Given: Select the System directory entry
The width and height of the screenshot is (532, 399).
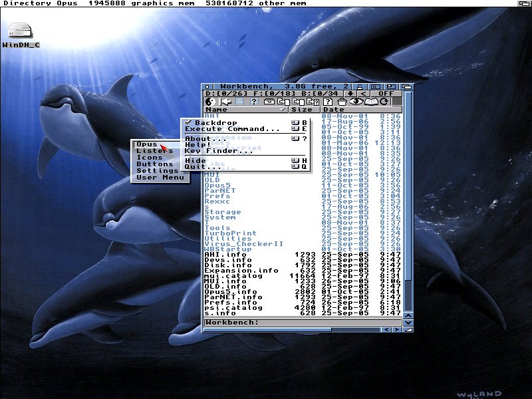Looking at the screenshot, I should pyautogui.click(x=303, y=217).
